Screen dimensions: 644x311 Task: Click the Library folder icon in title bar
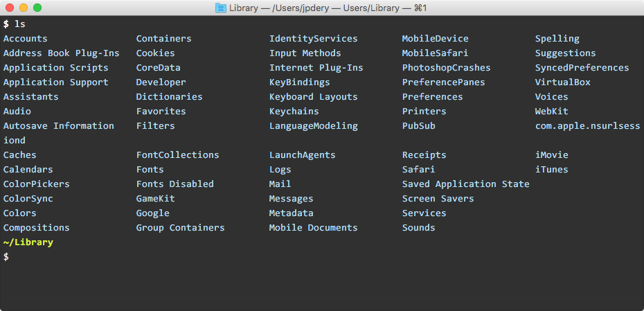point(221,8)
